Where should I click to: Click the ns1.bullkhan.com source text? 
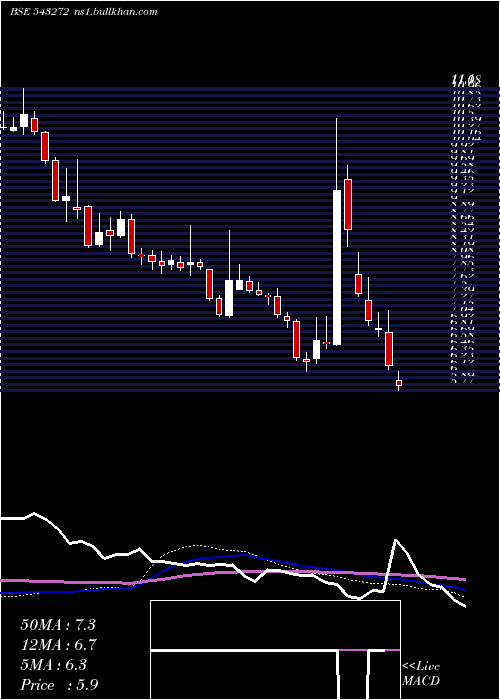click(x=115, y=12)
